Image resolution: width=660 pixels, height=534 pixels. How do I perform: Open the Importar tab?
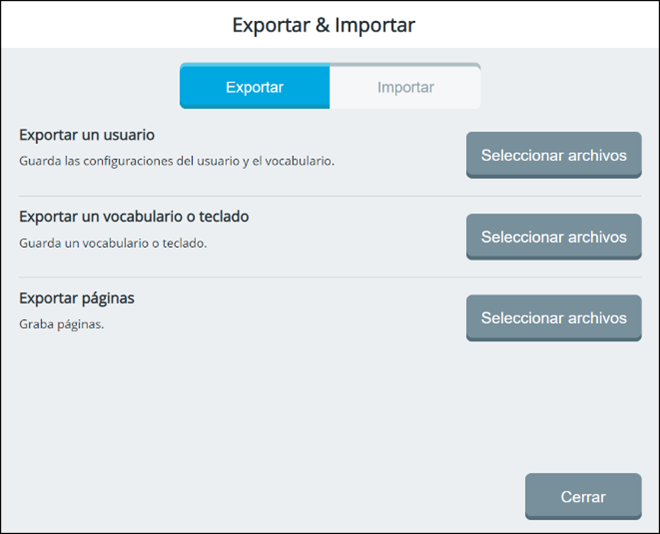pyautogui.click(x=405, y=87)
